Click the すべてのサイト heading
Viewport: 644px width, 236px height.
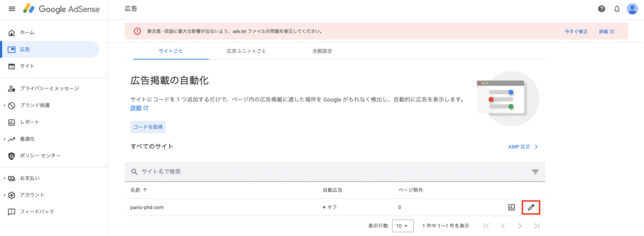point(152,146)
